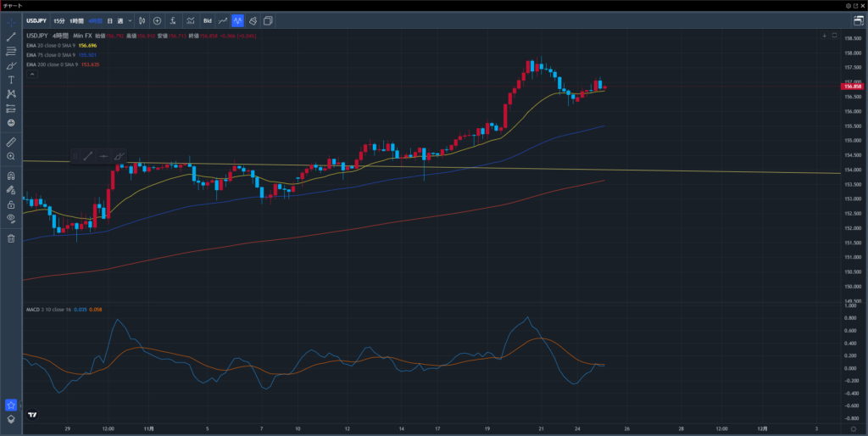Collapse the indicator legend chevron
Viewport: 868px width, 436px height.
[32, 74]
